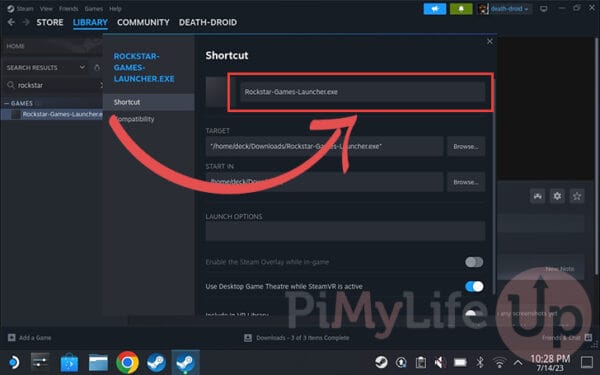Go to the STORE tab
This screenshot has width=600, height=375.
50,22
